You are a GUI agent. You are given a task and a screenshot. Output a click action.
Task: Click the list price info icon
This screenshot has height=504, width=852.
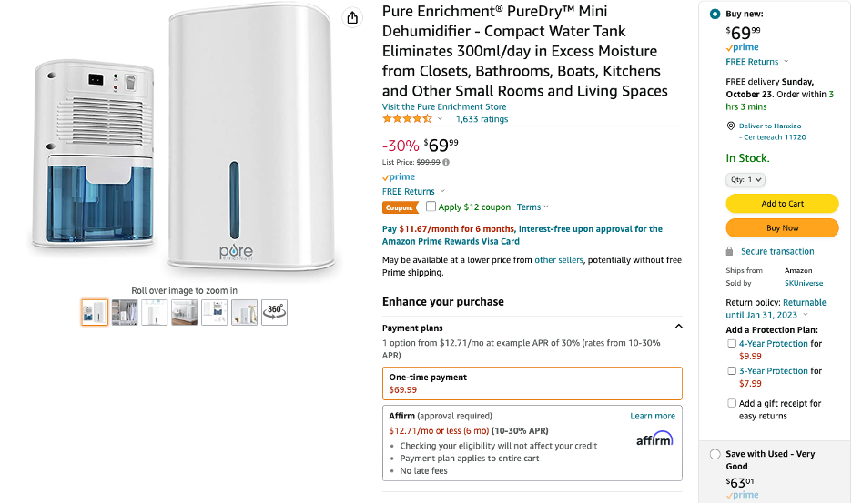[446, 162]
